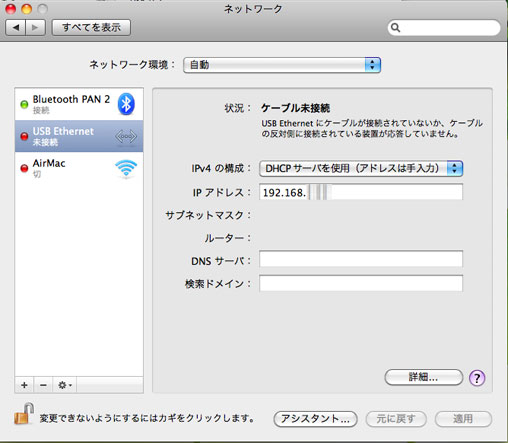Open the ネットワーク環境 location dropdown
508x443 pixels.
point(282,65)
